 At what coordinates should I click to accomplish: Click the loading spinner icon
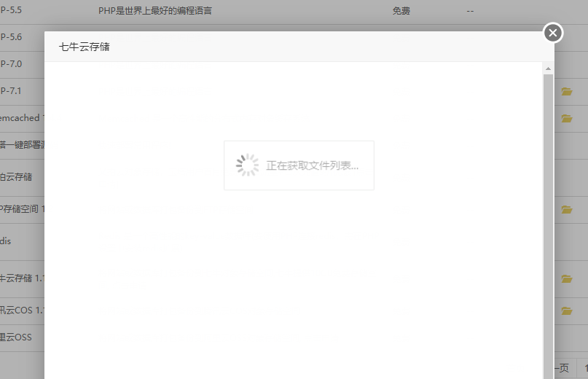[x=247, y=165]
